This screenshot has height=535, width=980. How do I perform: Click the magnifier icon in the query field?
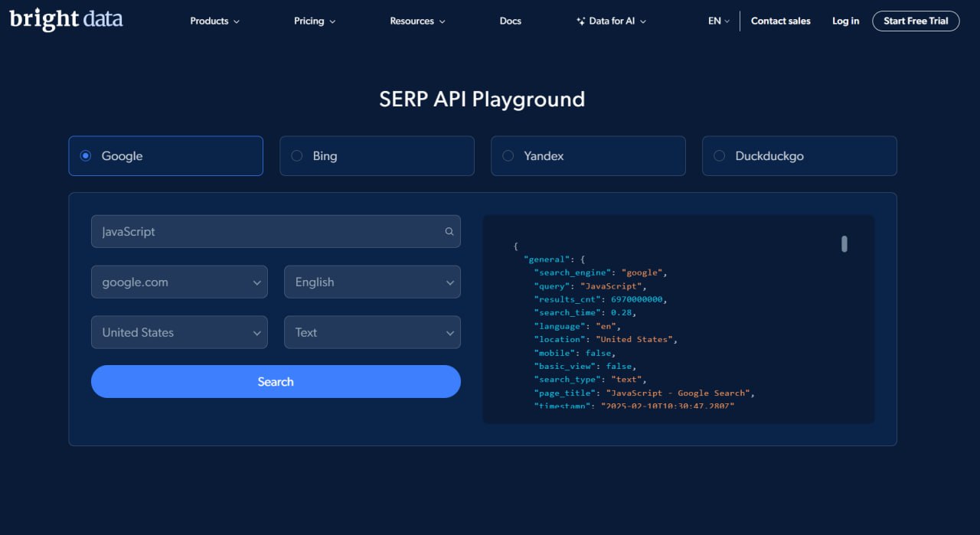[x=449, y=231]
